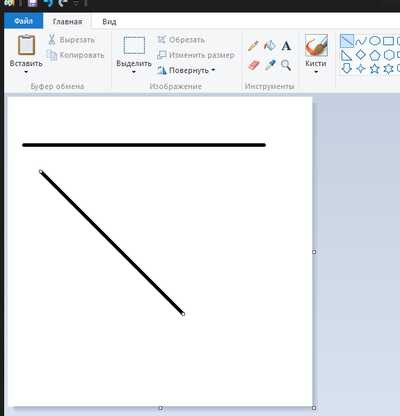Select the Color picker eyedropper tool
This screenshot has width=400, height=416.
point(270,65)
